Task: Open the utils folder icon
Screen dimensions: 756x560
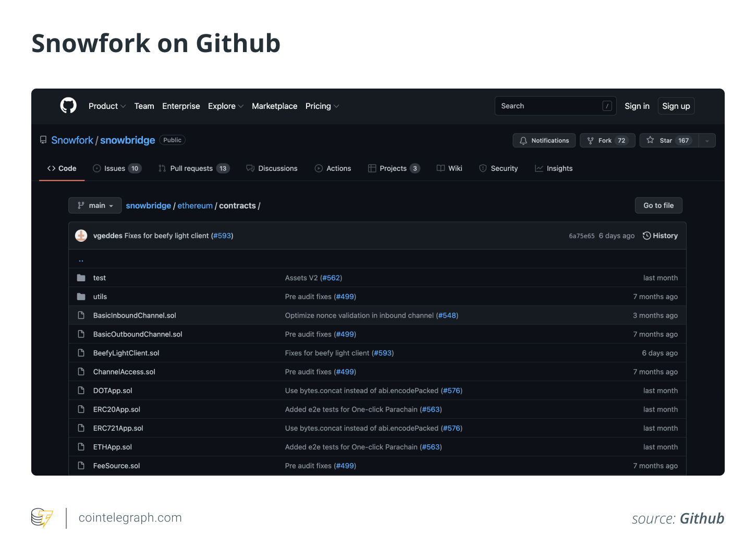Action: (x=81, y=296)
